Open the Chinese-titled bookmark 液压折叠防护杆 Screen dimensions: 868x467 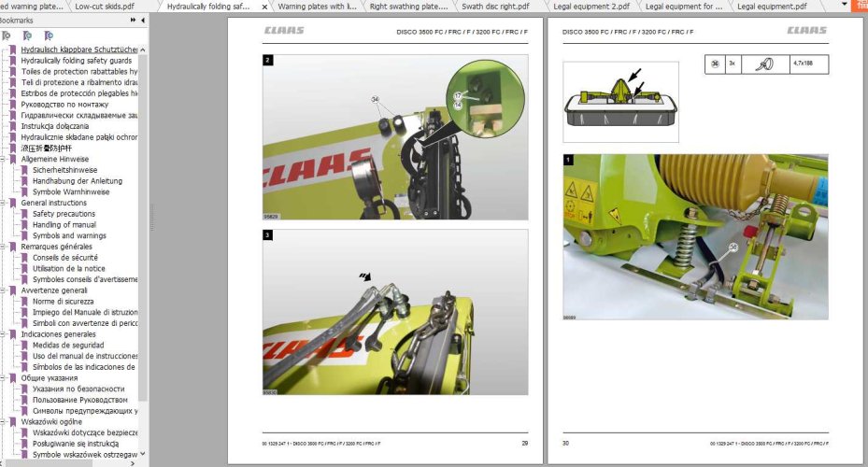pyautogui.click(x=47, y=149)
